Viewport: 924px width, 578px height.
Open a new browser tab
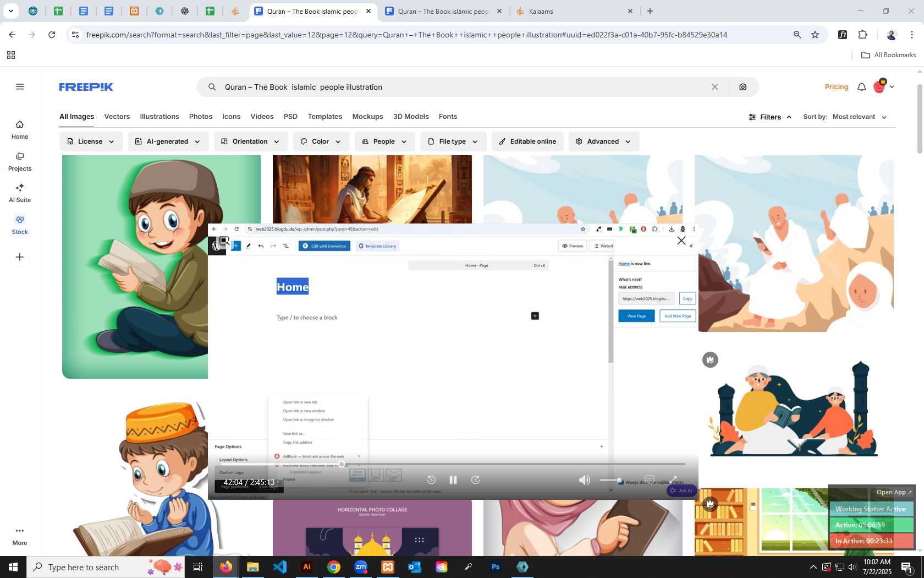tap(650, 11)
